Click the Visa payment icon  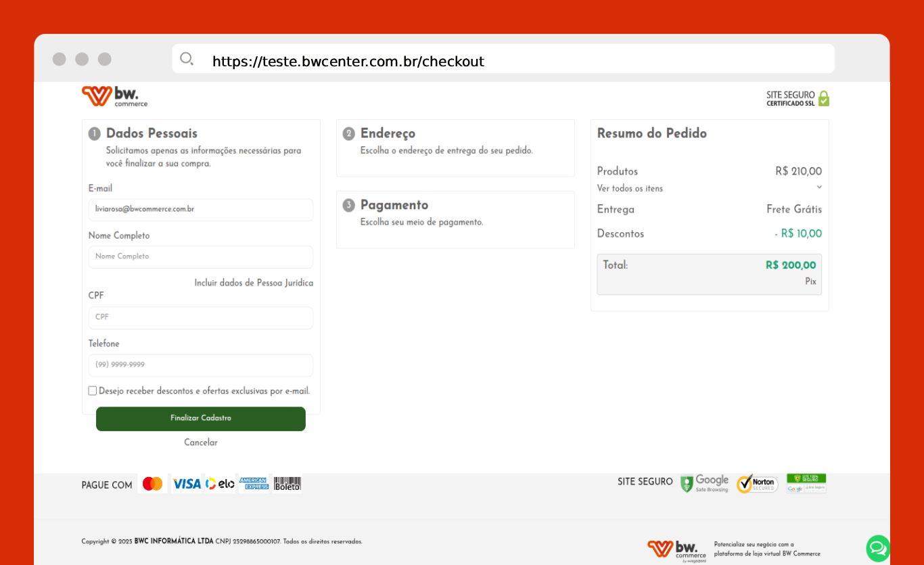pyautogui.click(x=186, y=484)
